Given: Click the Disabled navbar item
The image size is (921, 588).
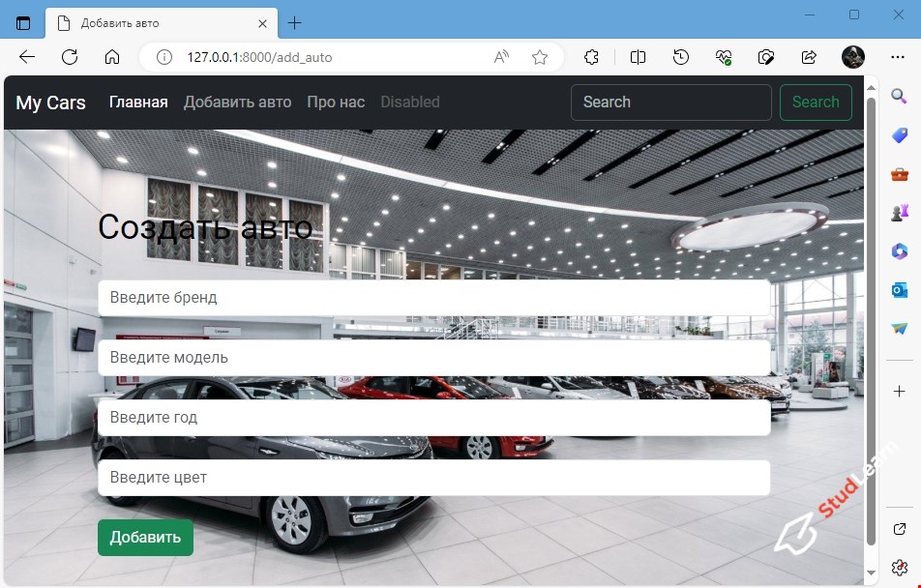Looking at the screenshot, I should tap(410, 103).
